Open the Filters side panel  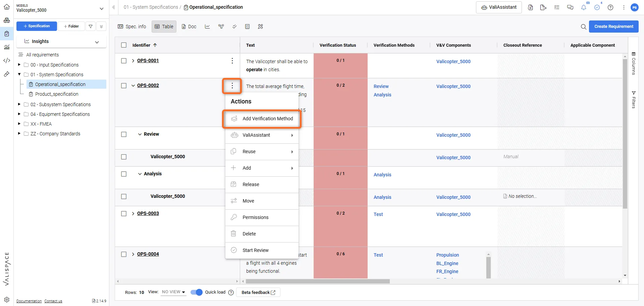pos(634,99)
